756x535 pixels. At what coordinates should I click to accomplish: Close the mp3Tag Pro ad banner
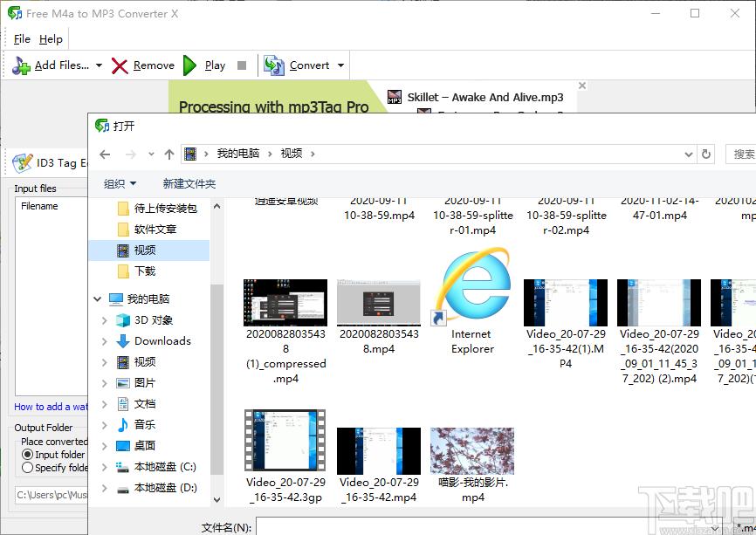pos(582,86)
